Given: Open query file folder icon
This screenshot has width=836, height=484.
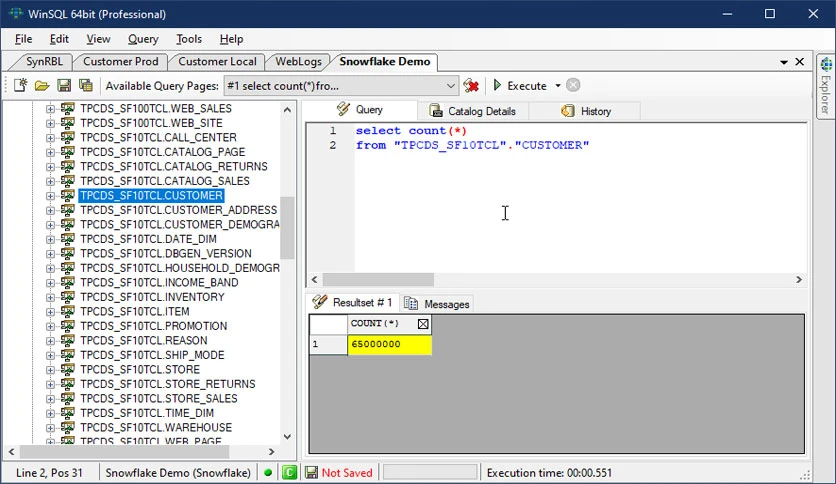Looking at the screenshot, I should point(42,85).
